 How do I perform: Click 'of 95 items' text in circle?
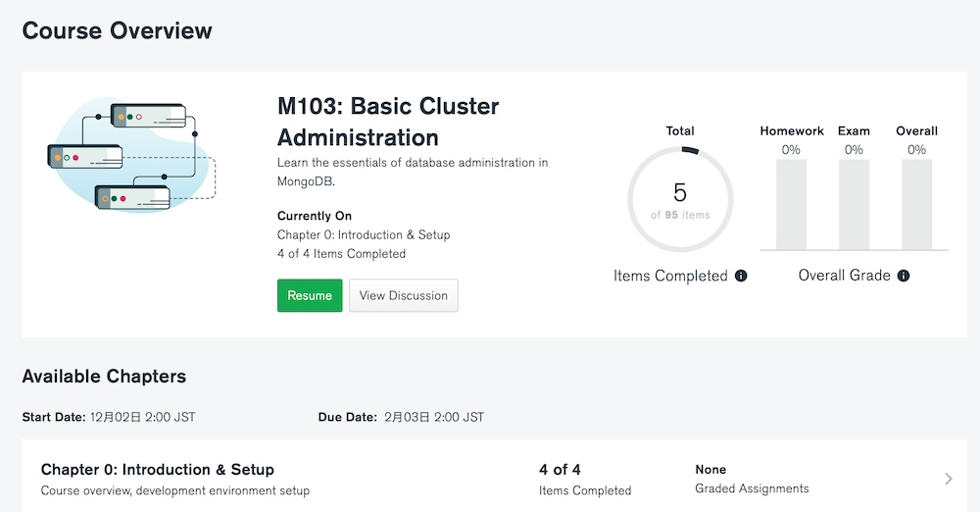coord(680,215)
